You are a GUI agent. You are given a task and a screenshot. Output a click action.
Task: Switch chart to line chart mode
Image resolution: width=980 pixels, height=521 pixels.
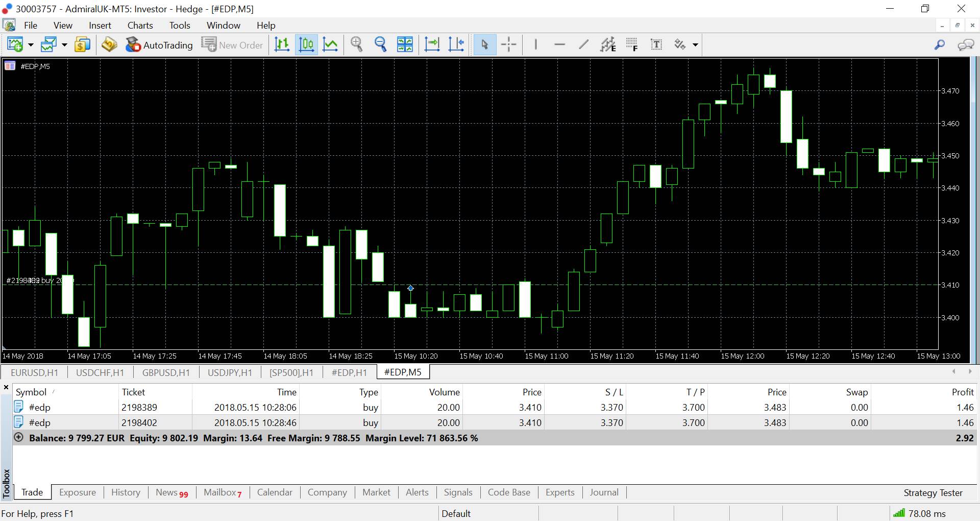pyautogui.click(x=330, y=45)
